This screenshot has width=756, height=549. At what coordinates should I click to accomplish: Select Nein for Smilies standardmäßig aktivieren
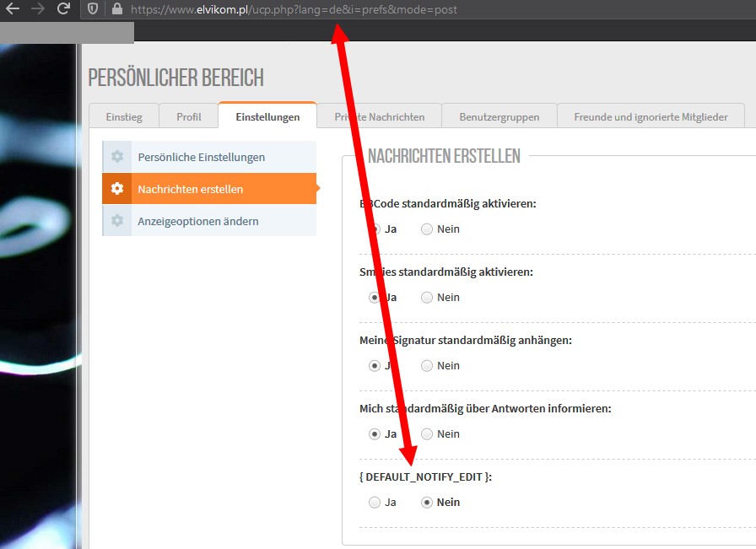click(427, 298)
